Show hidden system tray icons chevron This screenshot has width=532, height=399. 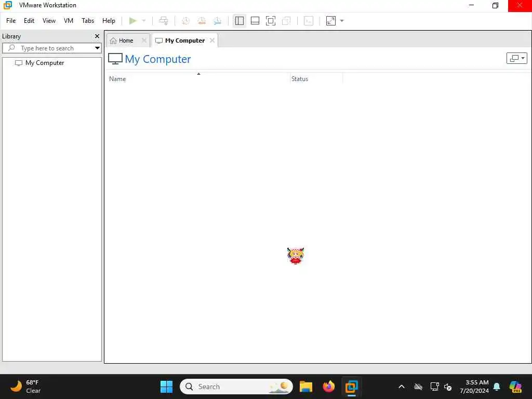(x=402, y=387)
